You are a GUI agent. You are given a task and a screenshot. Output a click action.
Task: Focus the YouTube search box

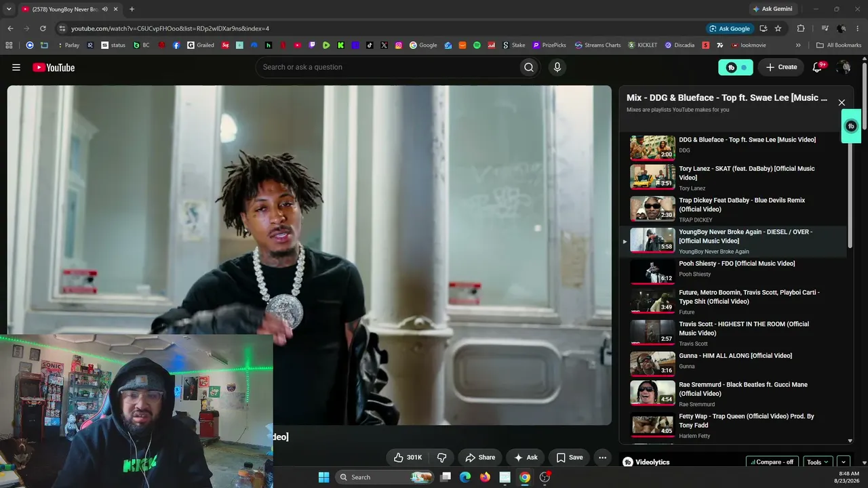(x=387, y=67)
